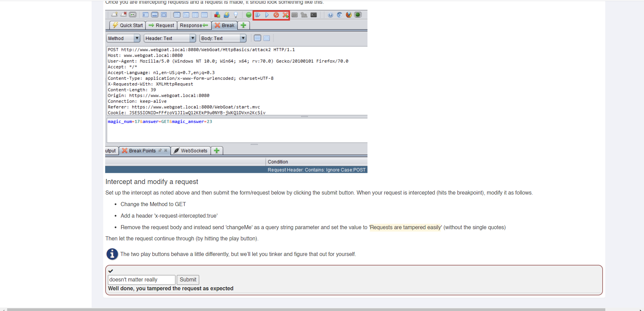The width and height of the screenshot is (644, 311).
Task: Toggle the separate header/body display button
Action: (x=267, y=38)
